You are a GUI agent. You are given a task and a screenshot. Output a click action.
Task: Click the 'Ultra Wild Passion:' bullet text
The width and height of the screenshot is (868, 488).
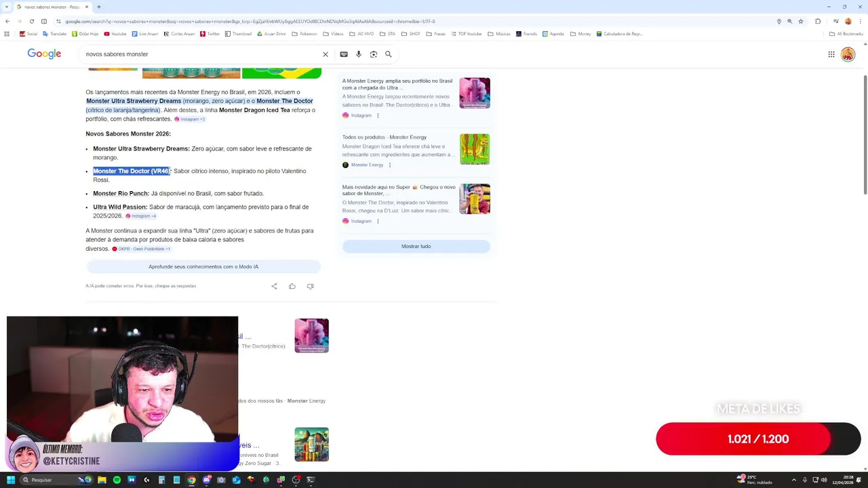[120, 207]
